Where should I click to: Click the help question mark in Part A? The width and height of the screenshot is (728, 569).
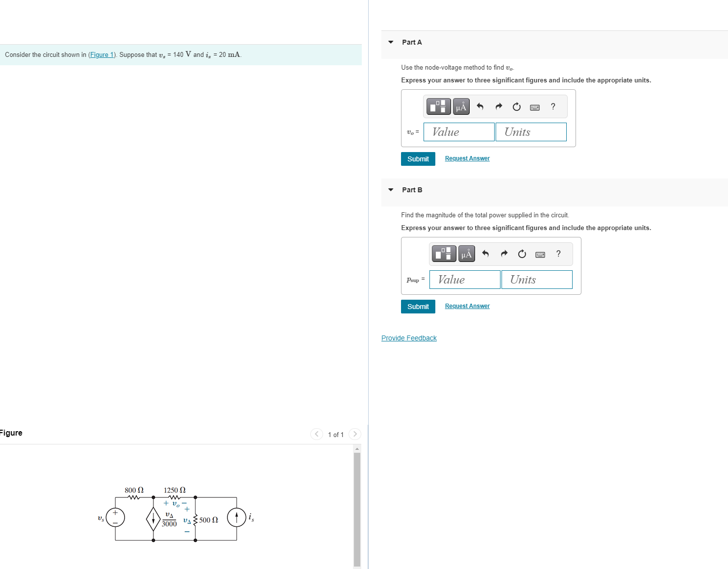(553, 106)
